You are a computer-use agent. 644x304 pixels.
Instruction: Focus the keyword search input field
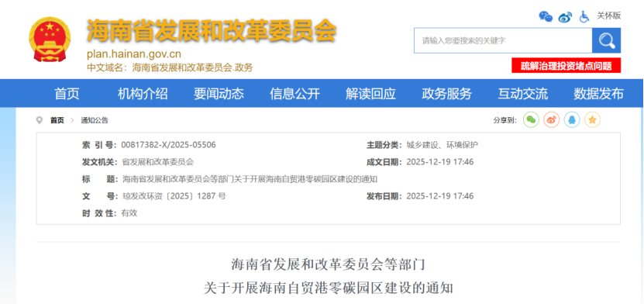[x=503, y=40]
